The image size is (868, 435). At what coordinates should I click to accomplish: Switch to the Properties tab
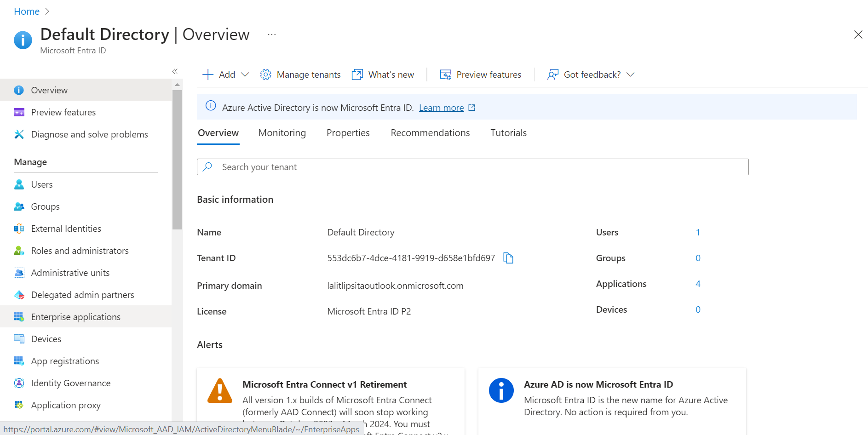348,133
